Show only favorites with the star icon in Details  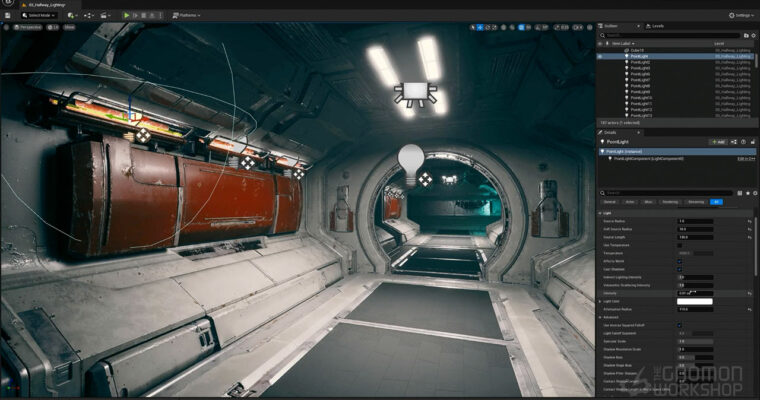click(747, 193)
